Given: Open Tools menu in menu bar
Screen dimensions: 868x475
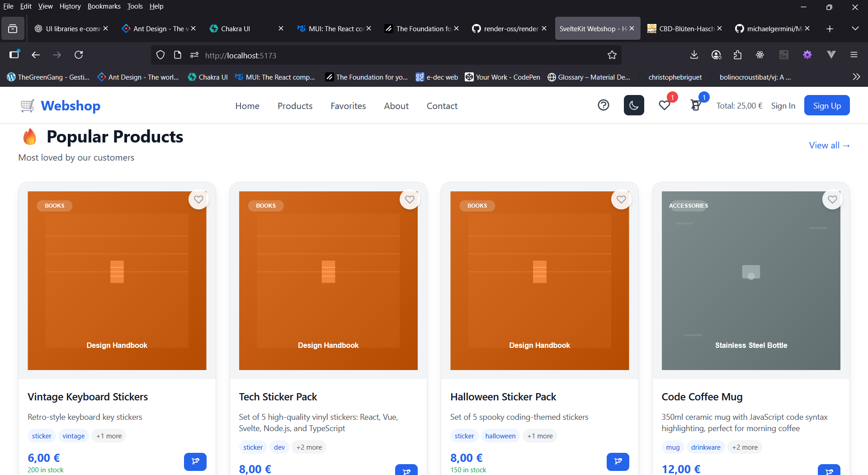Looking at the screenshot, I should [x=135, y=6].
